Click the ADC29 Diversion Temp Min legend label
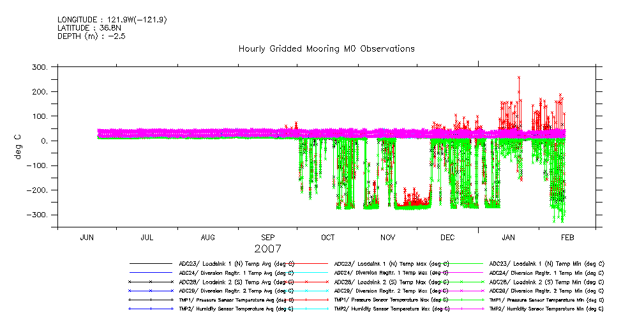Viewport: 644px width, 322px height. click(x=547, y=290)
